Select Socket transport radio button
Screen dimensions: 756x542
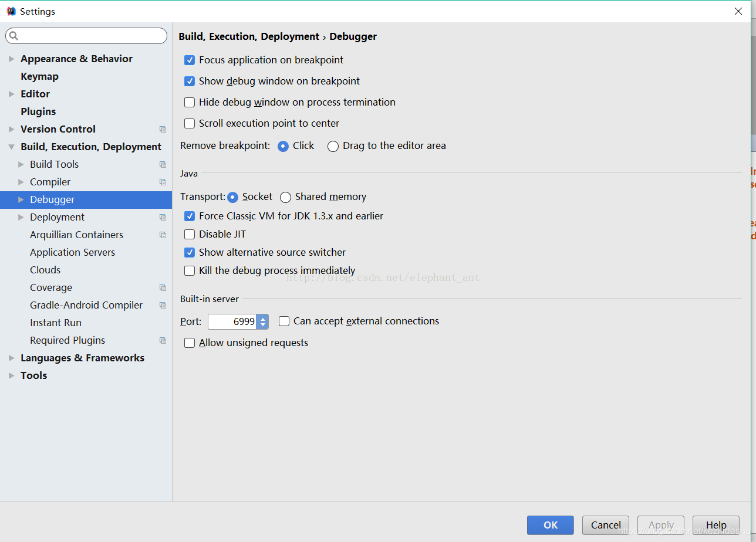tap(232, 197)
